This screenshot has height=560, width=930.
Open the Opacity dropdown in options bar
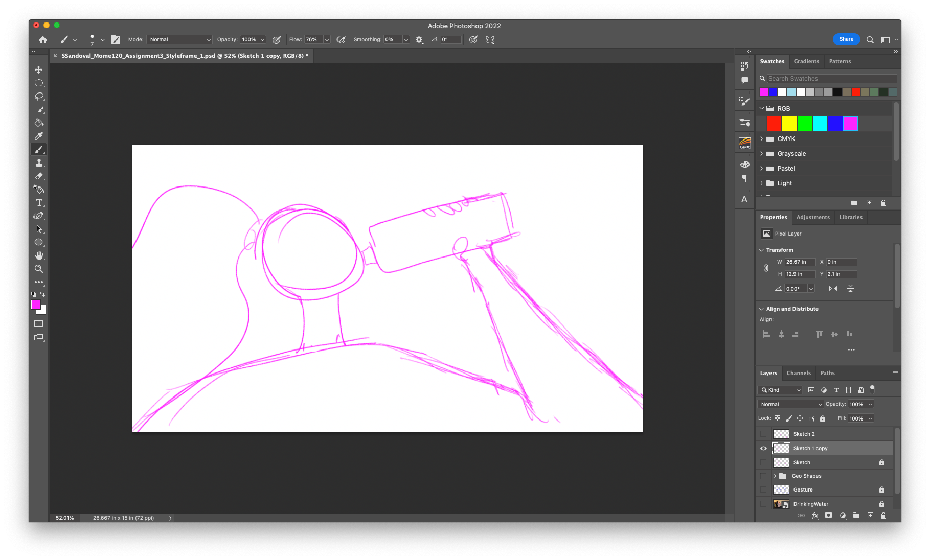[x=262, y=40]
